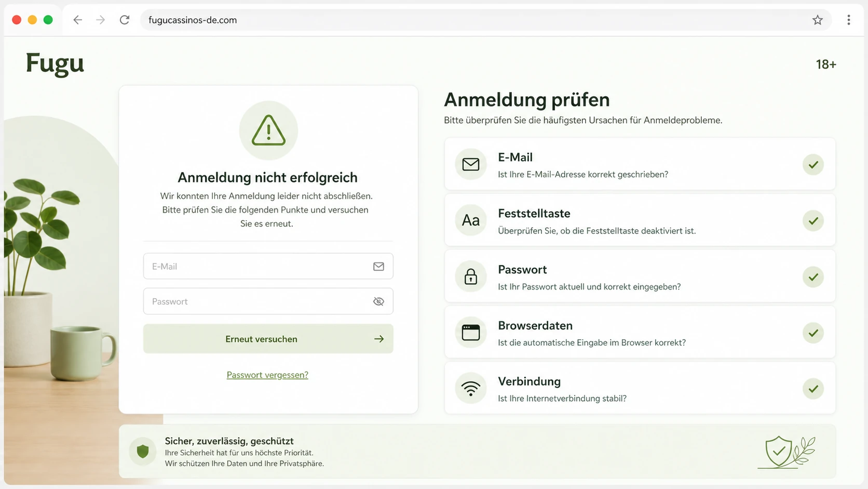
Task: Click the 18+ age badge
Action: (x=826, y=64)
